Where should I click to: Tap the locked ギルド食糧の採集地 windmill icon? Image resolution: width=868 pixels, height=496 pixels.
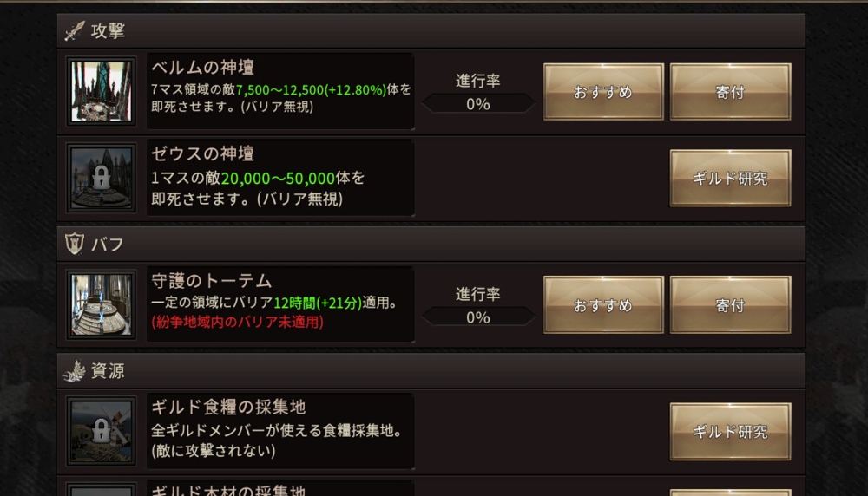pyautogui.click(x=102, y=431)
